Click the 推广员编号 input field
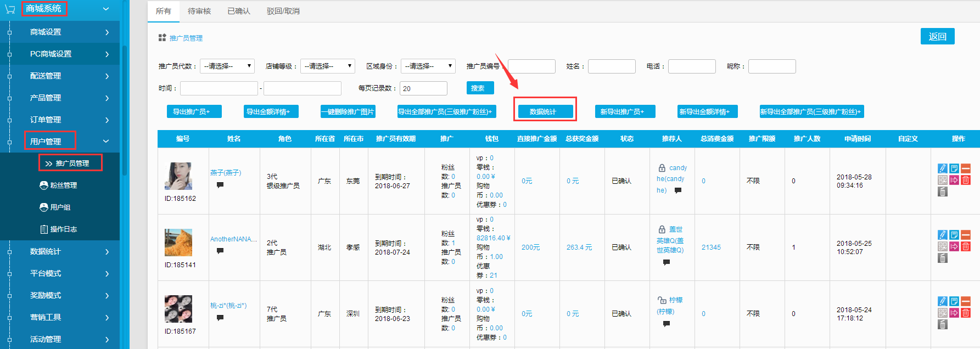 (531, 66)
